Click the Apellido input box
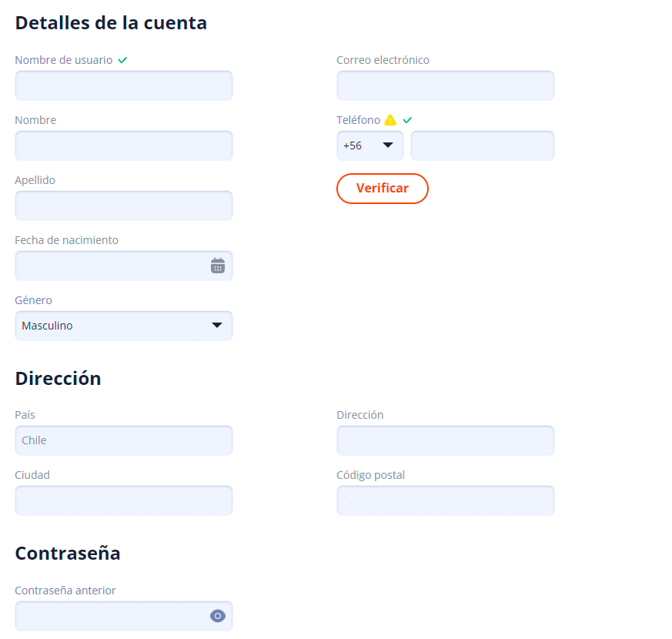Viewport: 672px width, 639px height. point(123,206)
